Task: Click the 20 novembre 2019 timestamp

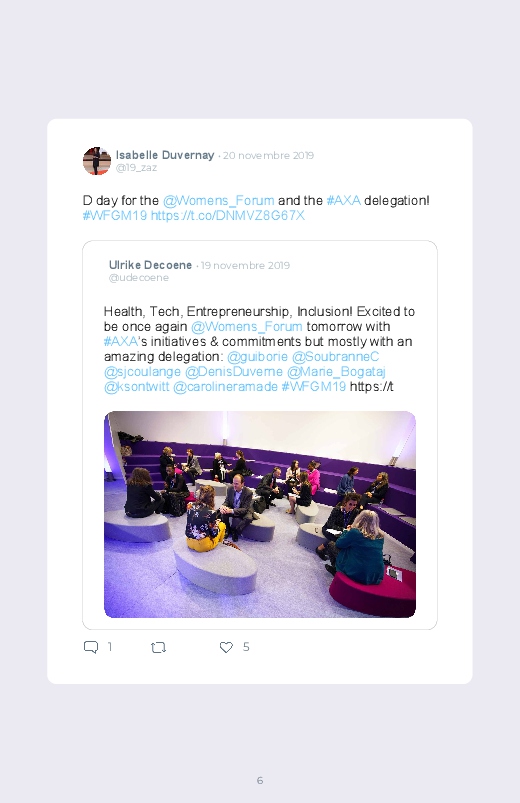Action: click(268, 155)
